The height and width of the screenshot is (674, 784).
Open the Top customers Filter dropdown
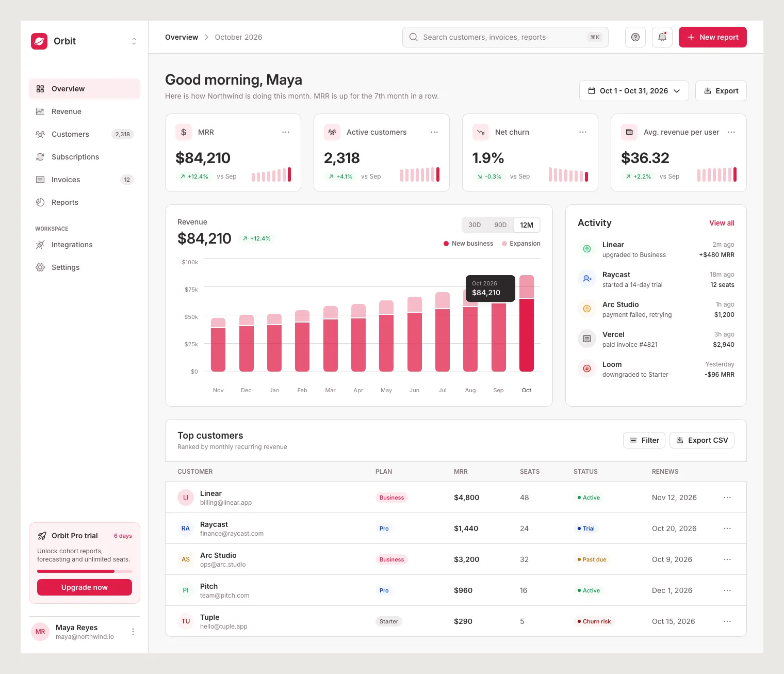click(x=644, y=440)
